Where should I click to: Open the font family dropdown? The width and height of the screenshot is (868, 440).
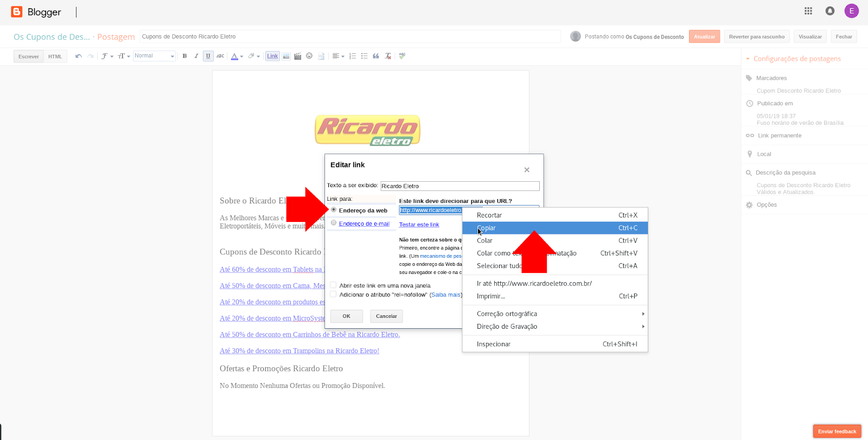107,56
